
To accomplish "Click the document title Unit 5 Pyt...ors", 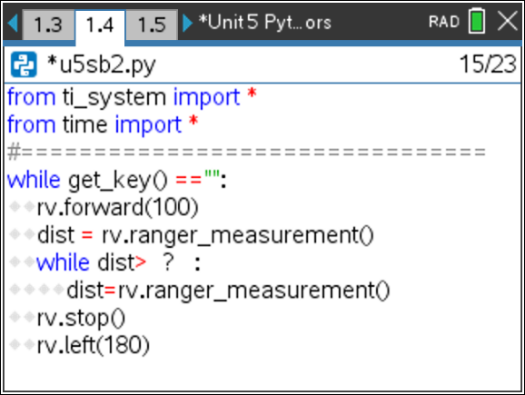I will [x=265, y=22].
